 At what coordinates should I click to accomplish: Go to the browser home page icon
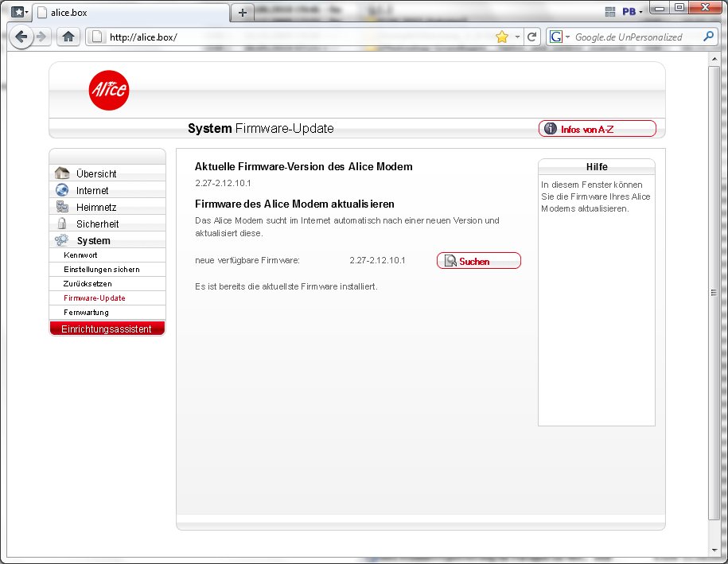click(69, 37)
